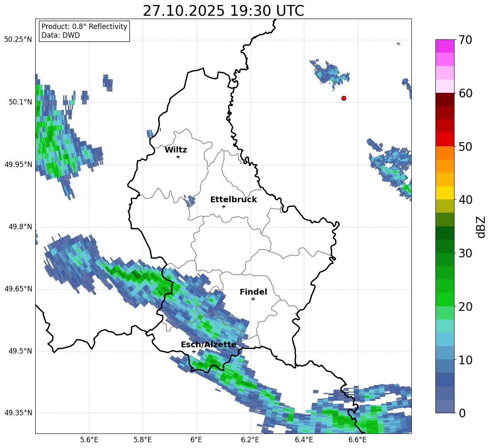Click the colorbar value 10

point(465,360)
